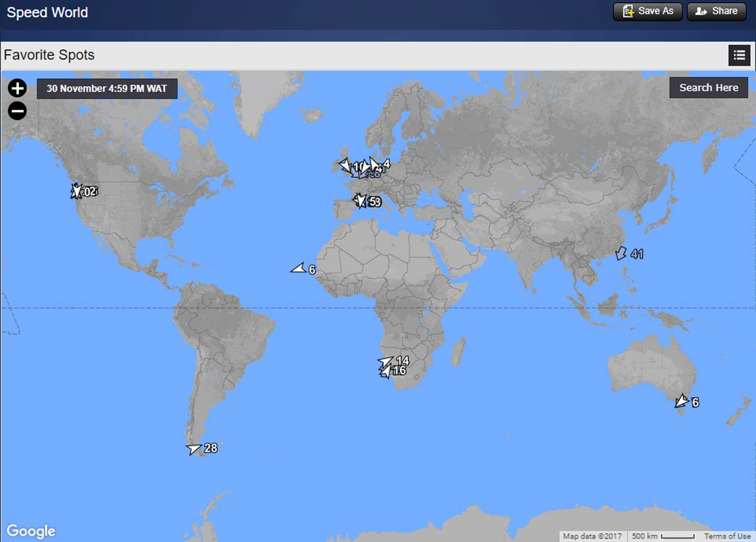This screenshot has width=756, height=542.
Task: Open the list menu icon beside Favorite Spots
Action: click(x=739, y=55)
